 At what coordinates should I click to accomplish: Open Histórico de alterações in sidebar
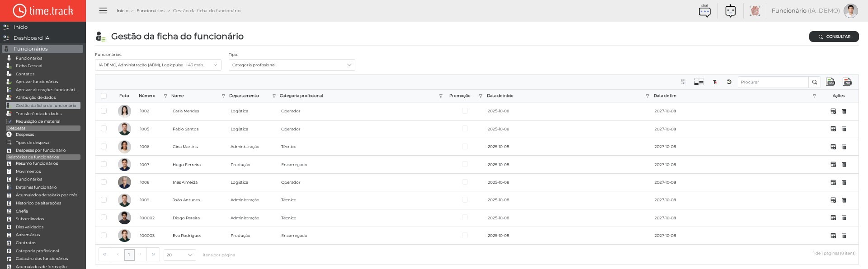(38, 203)
